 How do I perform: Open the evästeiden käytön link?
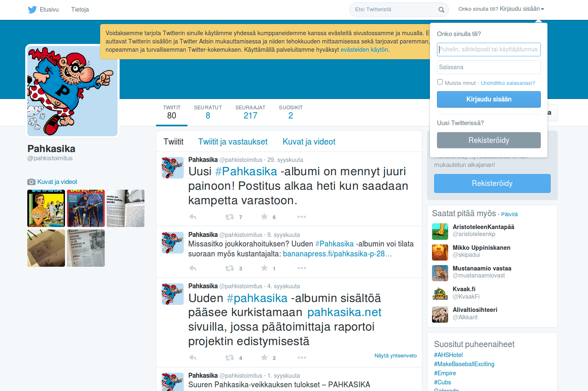point(364,50)
